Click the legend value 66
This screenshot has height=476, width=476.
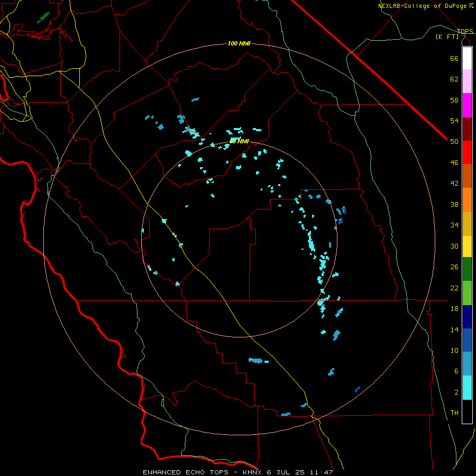point(454,58)
